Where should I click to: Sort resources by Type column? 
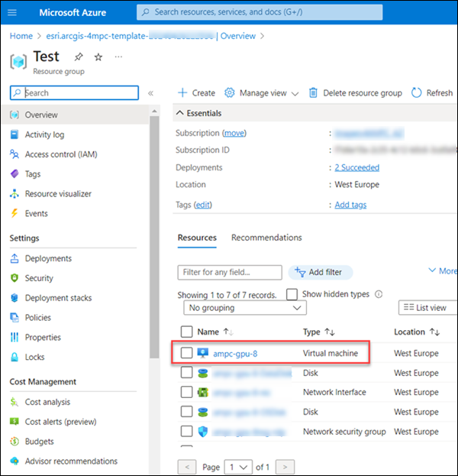(x=319, y=332)
